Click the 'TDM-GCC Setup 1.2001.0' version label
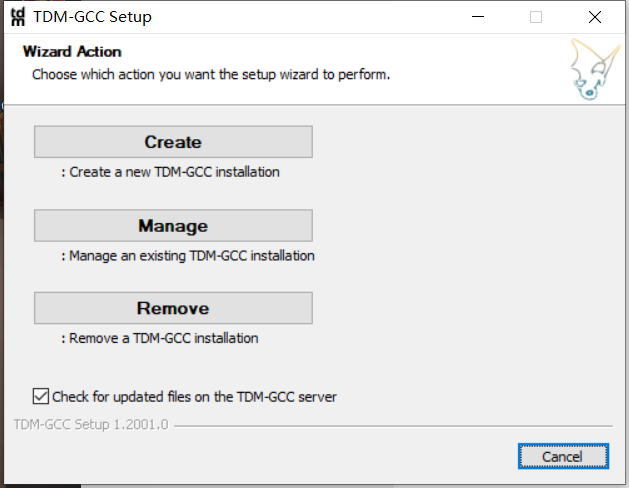Viewport: 629px width, 488px height. click(91, 424)
